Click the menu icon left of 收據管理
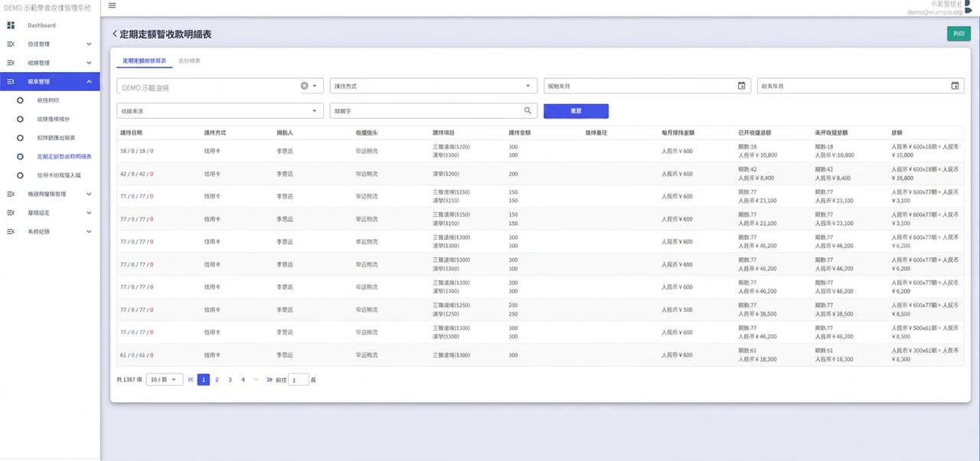 click(x=11, y=63)
